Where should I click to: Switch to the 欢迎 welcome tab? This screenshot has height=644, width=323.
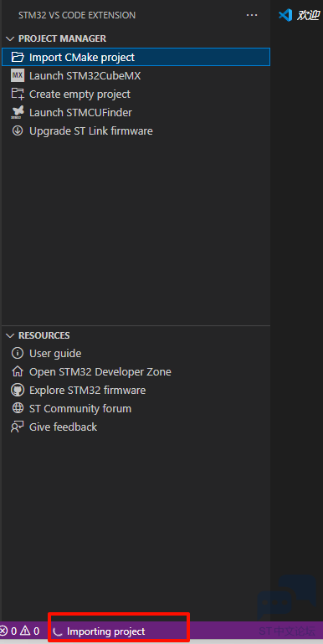[300, 15]
